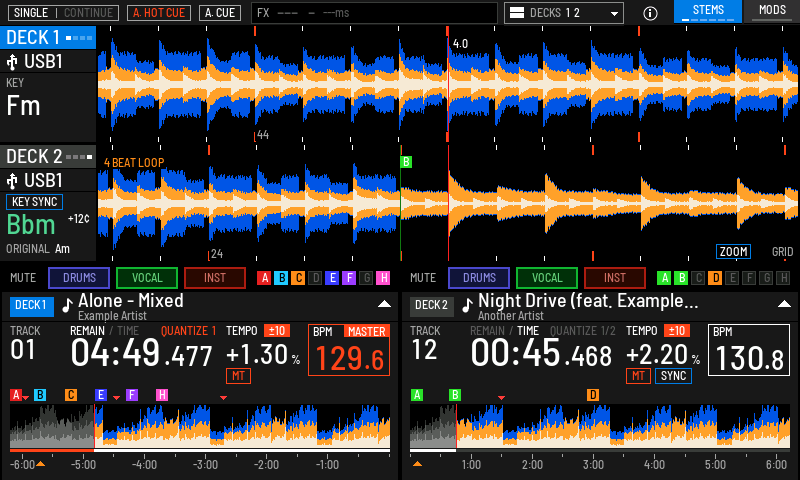Expand Deck 2 track info panel arrow

pos(784,304)
